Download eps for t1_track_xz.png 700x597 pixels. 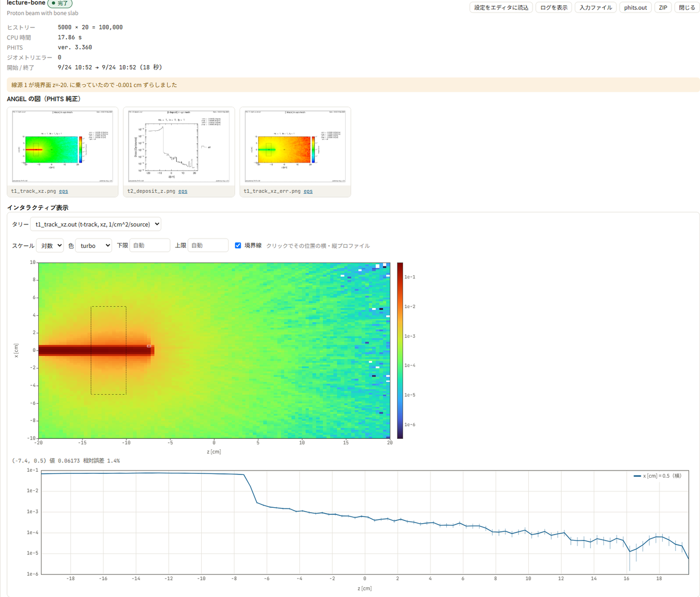(x=63, y=192)
